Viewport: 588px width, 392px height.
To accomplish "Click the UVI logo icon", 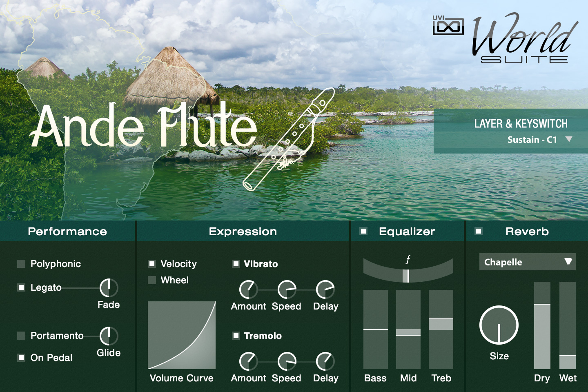I will [x=448, y=25].
